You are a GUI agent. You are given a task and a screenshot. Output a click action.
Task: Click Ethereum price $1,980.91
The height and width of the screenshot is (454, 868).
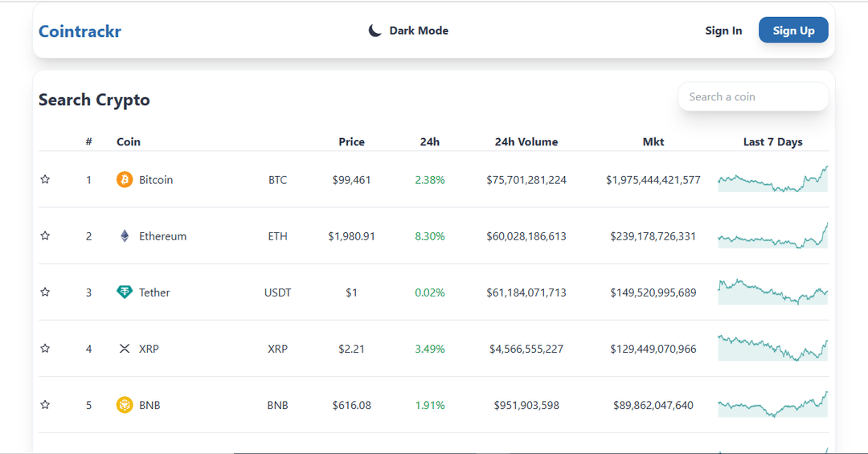click(351, 236)
